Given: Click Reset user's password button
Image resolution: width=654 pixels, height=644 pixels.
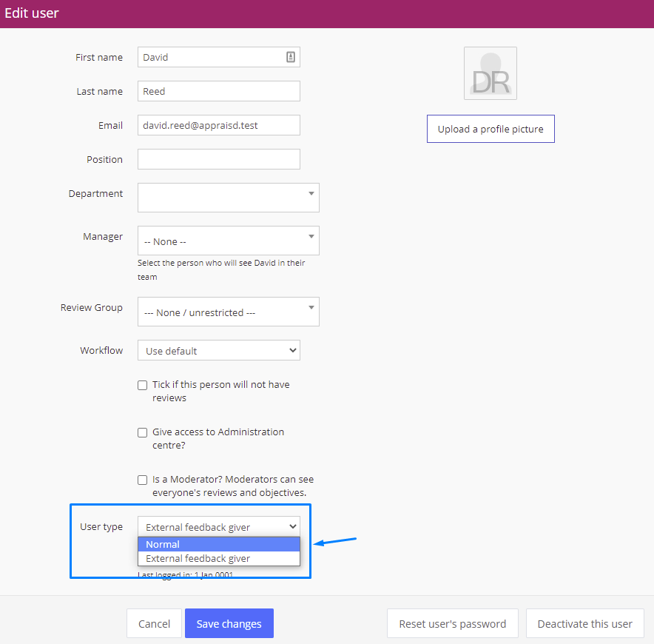Looking at the screenshot, I should (452, 623).
